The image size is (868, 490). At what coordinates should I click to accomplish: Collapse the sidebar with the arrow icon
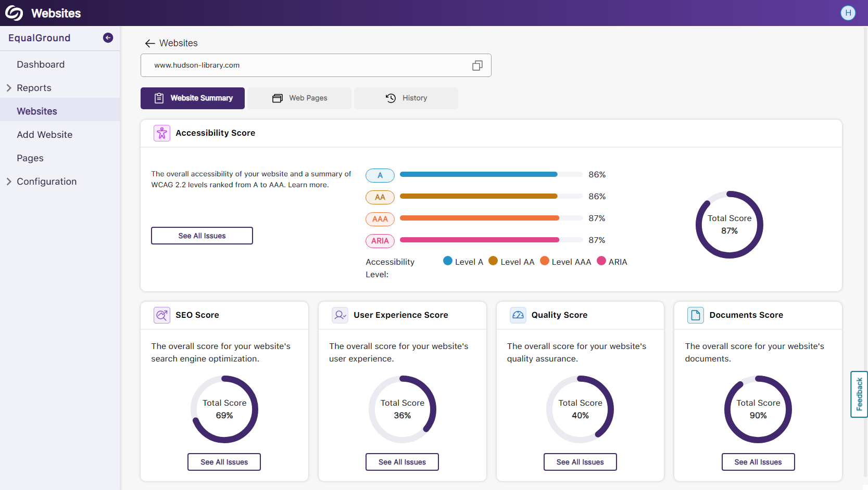(108, 38)
